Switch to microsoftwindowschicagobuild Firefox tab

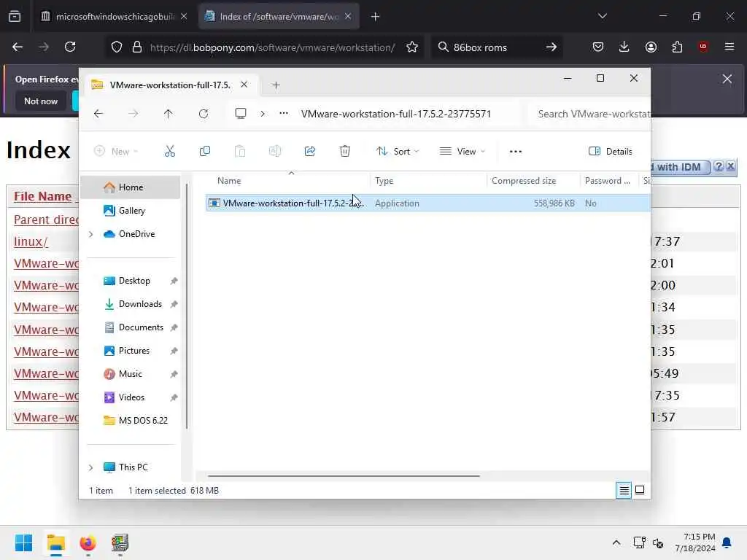(x=114, y=17)
